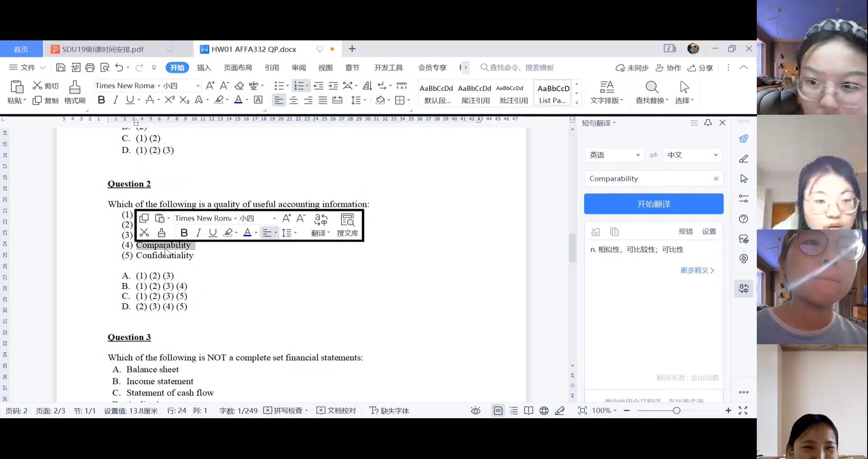Screen dimensions: 868x459
Task: Open the 插入 (Insert) ribbon tab
Action: tap(204, 68)
